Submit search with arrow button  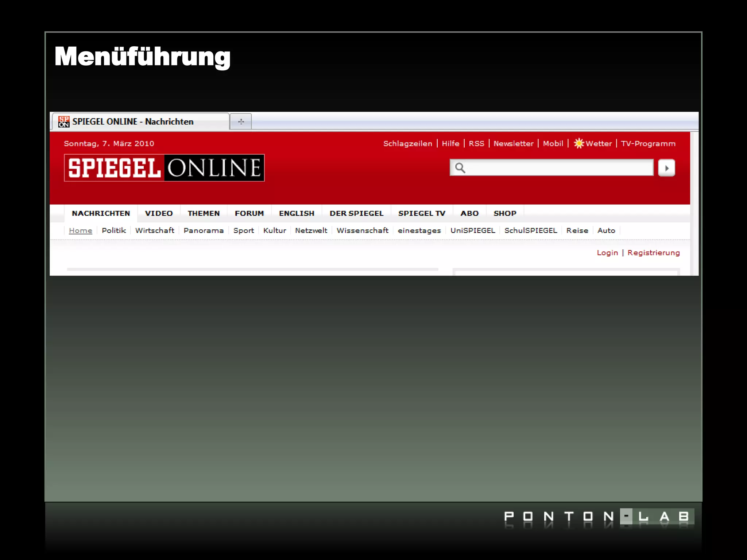[666, 168]
